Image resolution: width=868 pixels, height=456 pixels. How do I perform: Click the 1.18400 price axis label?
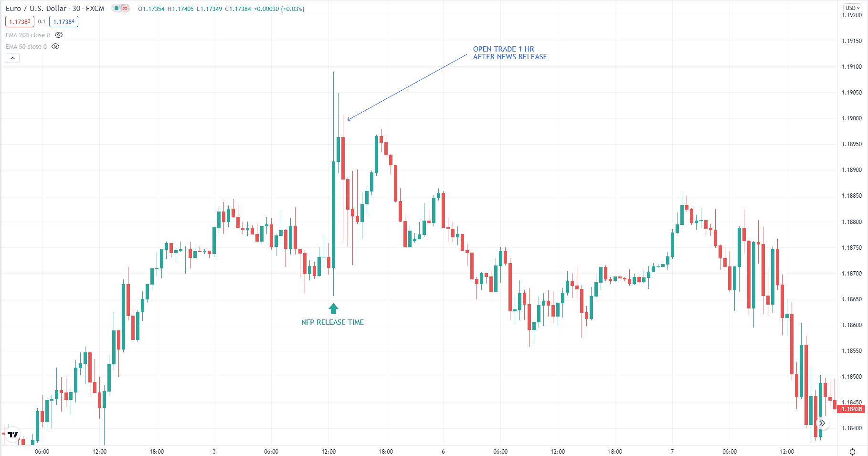coord(851,428)
